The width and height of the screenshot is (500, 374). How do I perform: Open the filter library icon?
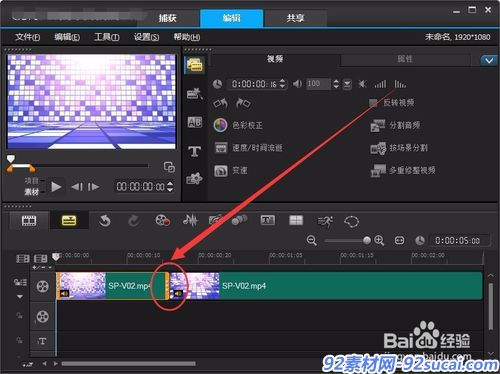pos(195,179)
